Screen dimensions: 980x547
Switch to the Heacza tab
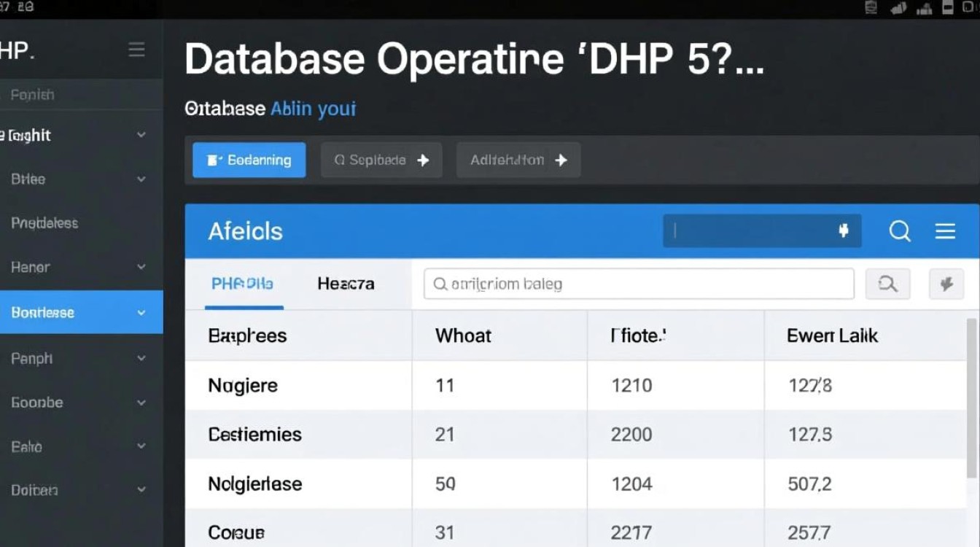pyautogui.click(x=346, y=284)
